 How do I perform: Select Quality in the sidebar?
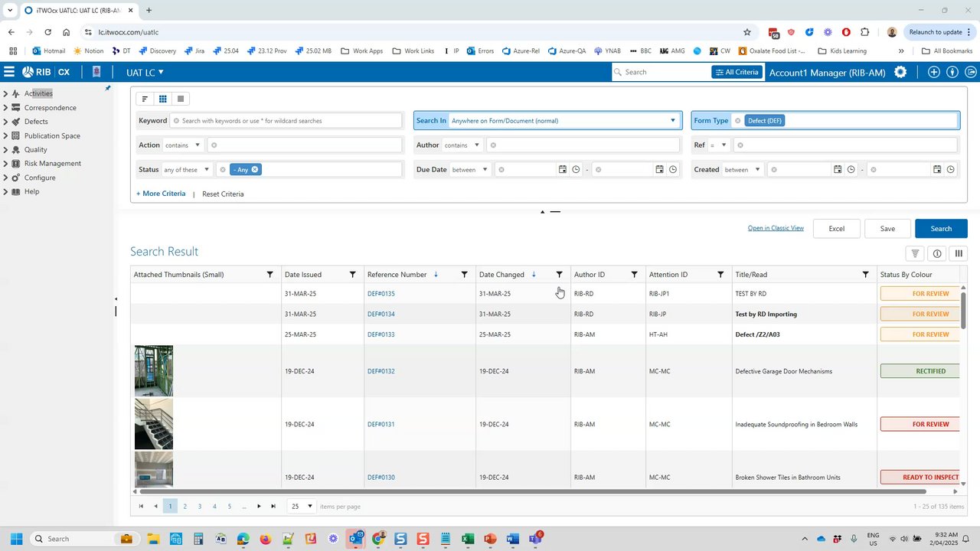click(35, 150)
